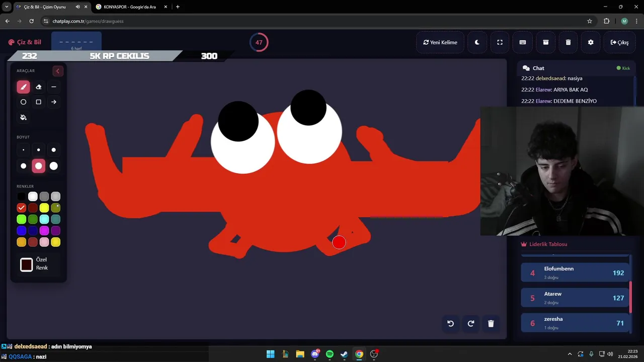
Task: Open Steam from the taskbar
Action: pyautogui.click(x=344, y=354)
